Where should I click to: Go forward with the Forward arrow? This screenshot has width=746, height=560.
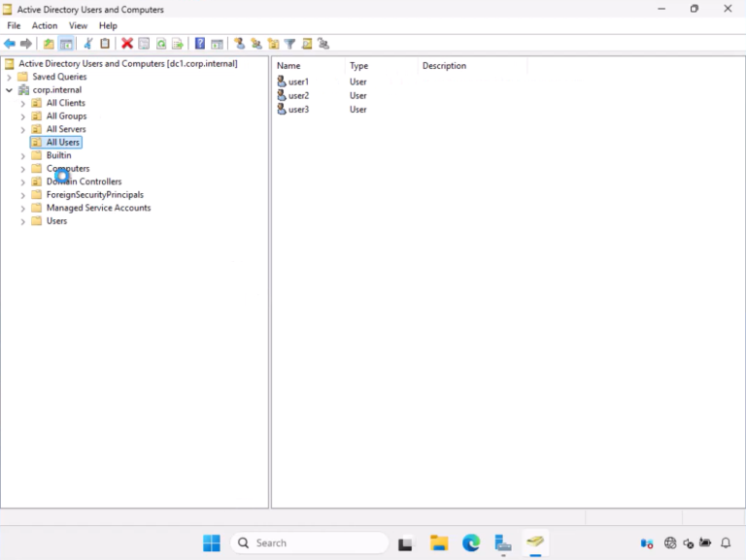(x=26, y=44)
